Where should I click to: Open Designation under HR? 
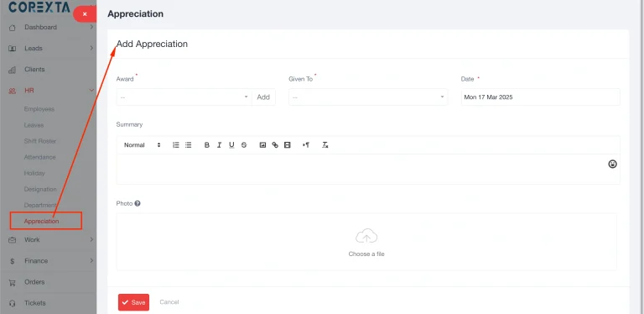click(40, 189)
